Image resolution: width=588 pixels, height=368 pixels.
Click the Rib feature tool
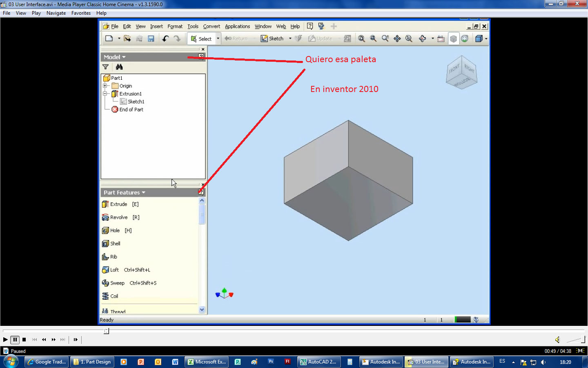tap(109, 257)
